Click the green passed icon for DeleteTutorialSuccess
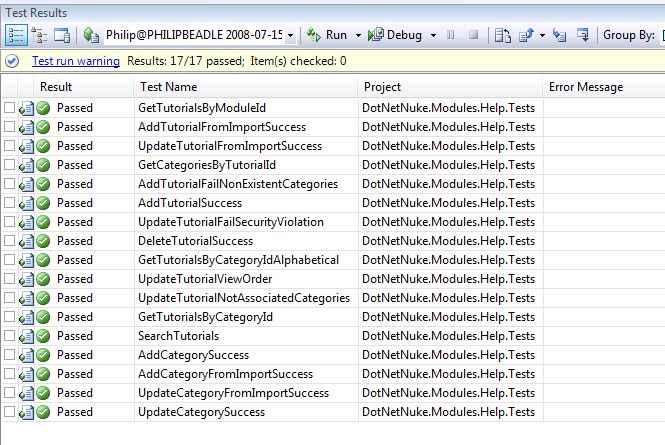This screenshot has height=445, width=665. point(43,241)
